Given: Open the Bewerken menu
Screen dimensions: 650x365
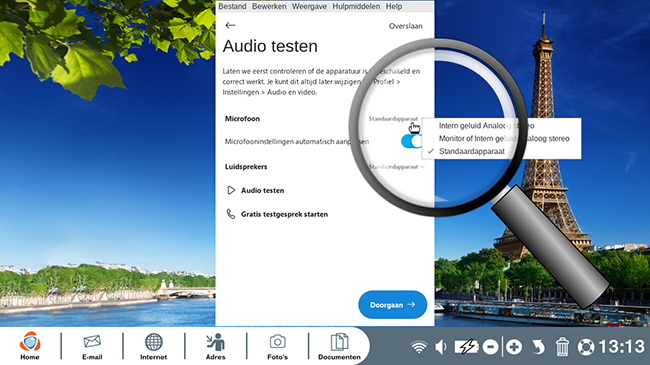Looking at the screenshot, I should click(x=269, y=6).
